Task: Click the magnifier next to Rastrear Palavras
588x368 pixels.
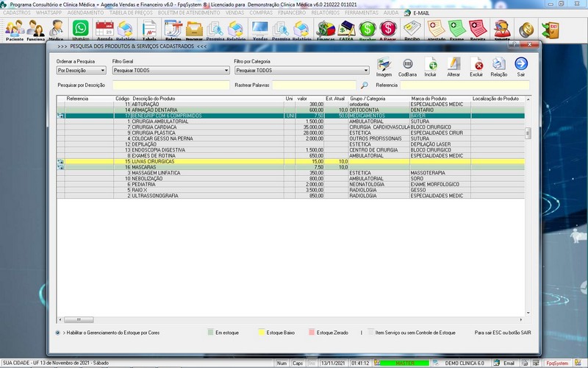Action: click(364, 85)
